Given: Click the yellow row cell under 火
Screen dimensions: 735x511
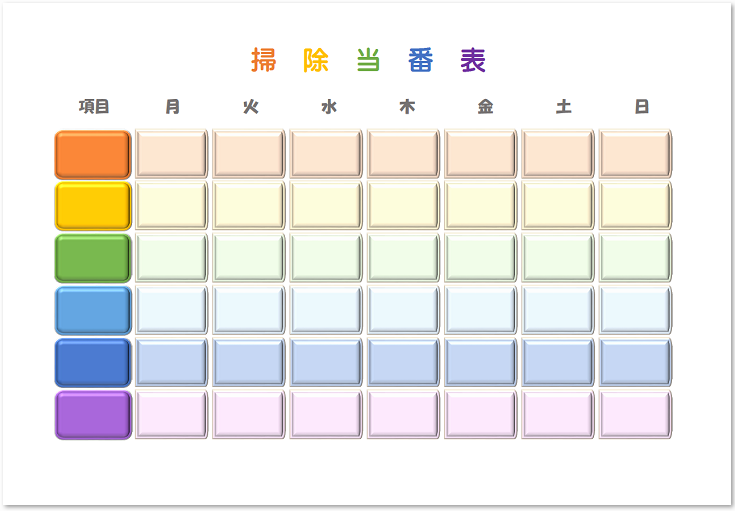Looking at the screenshot, I should tap(249, 206).
